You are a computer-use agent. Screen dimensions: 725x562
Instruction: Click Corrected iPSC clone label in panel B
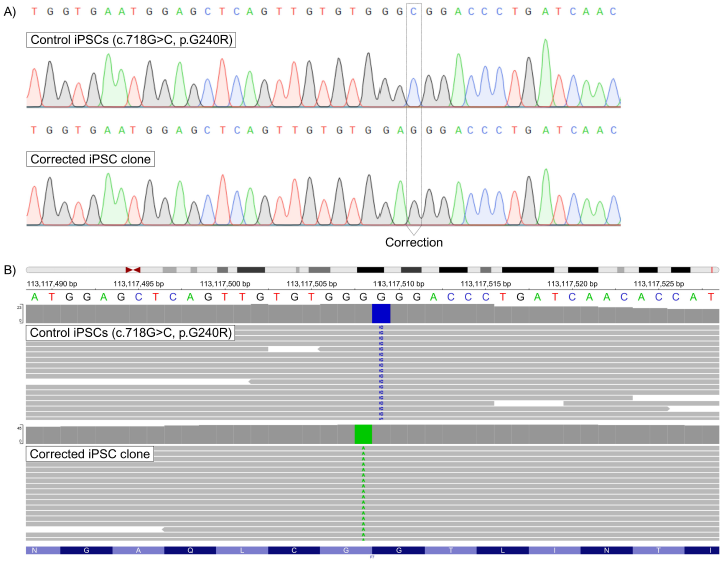[89, 454]
